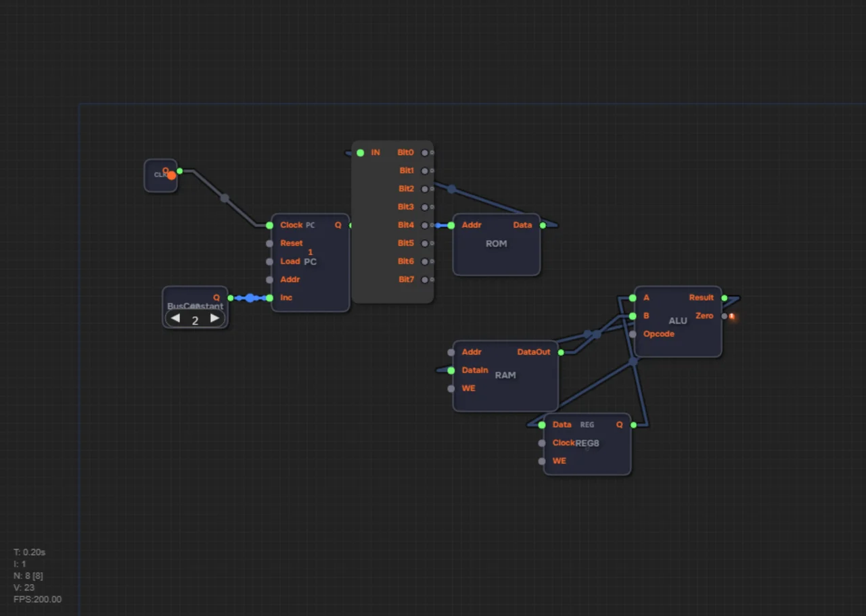Select the PC node by its center label
Screen dimensions: 866x616
[x=310, y=262]
